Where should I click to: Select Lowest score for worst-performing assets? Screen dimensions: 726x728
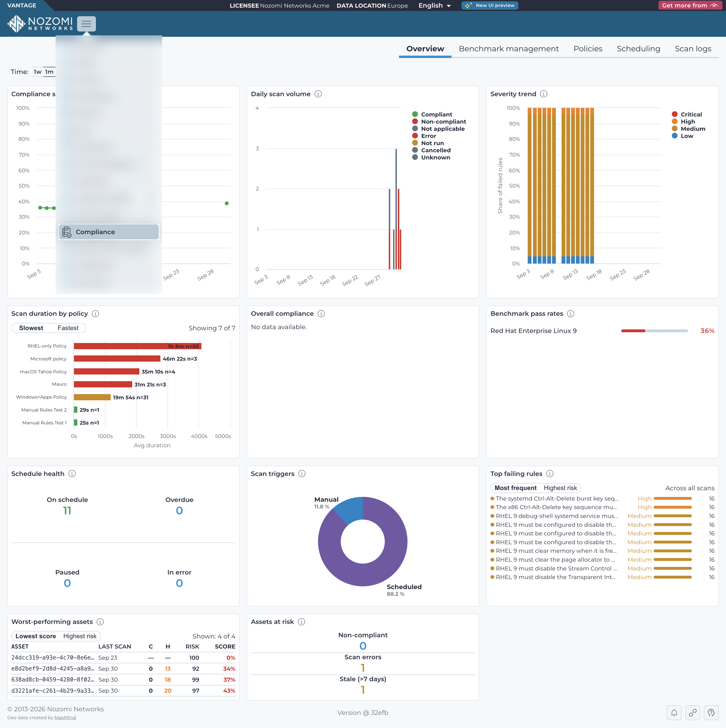(x=35, y=636)
